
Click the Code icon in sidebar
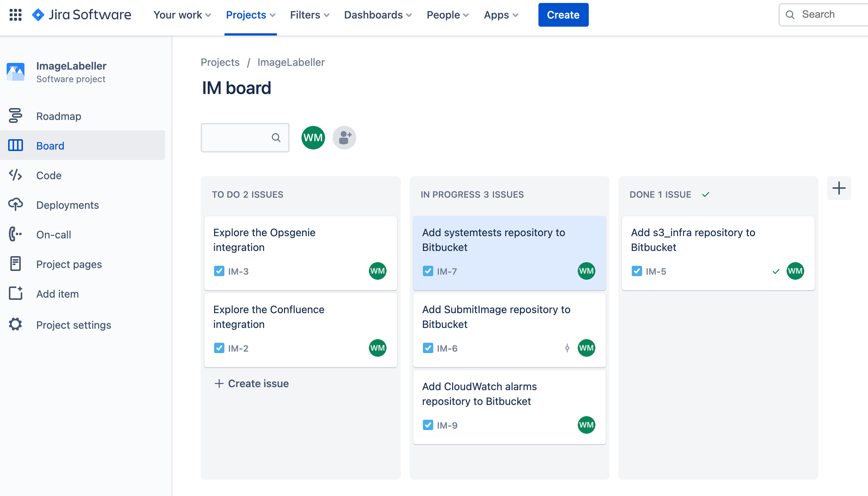click(16, 175)
